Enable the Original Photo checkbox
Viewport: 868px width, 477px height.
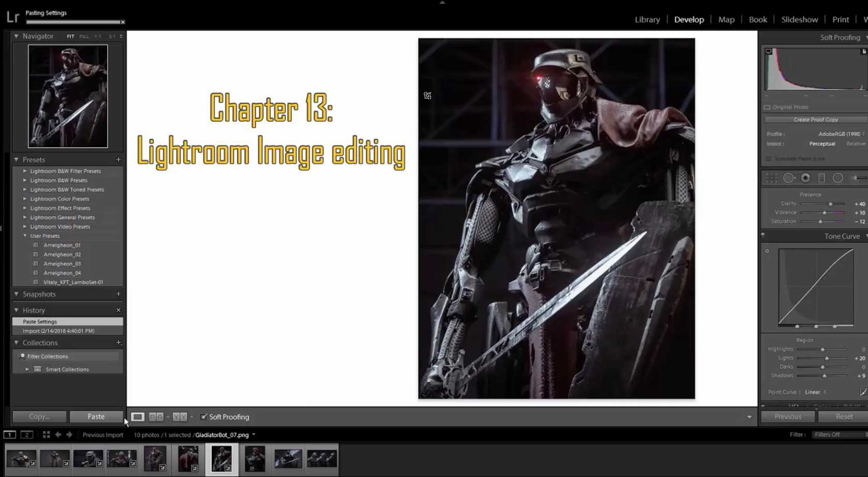pyautogui.click(x=768, y=107)
